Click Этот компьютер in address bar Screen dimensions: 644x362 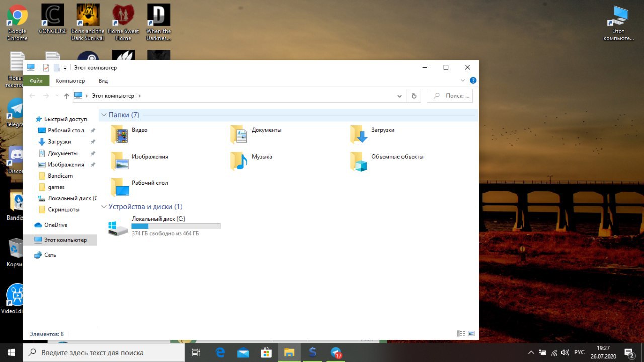[113, 96]
